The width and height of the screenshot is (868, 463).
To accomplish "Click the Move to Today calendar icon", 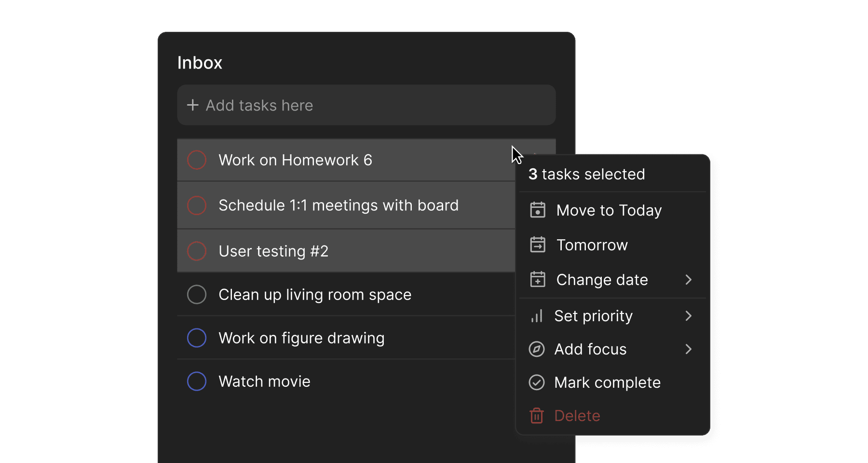I will tap(537, 210).
